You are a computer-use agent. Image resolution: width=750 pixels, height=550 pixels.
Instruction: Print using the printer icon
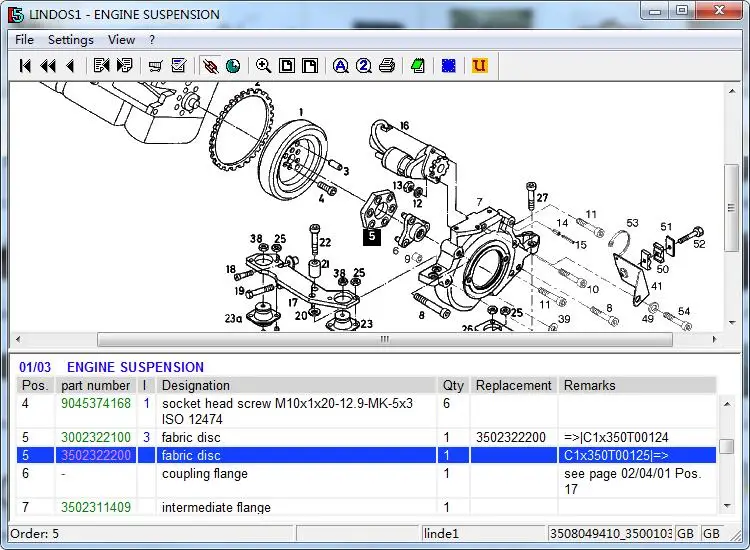(x=387, y=66)
